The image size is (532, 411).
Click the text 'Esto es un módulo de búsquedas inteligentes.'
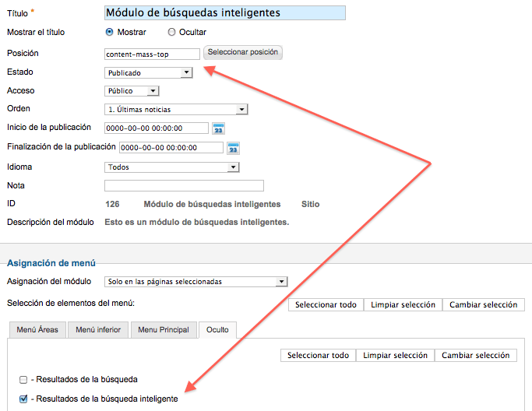pyautogui.click(x=197, y=222)
